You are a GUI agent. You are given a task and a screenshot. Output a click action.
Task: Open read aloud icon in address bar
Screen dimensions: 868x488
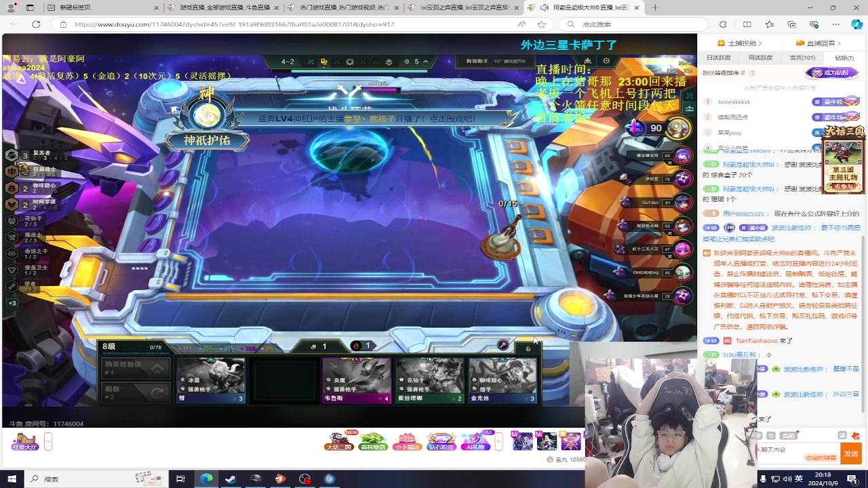(x=521, y=24)
